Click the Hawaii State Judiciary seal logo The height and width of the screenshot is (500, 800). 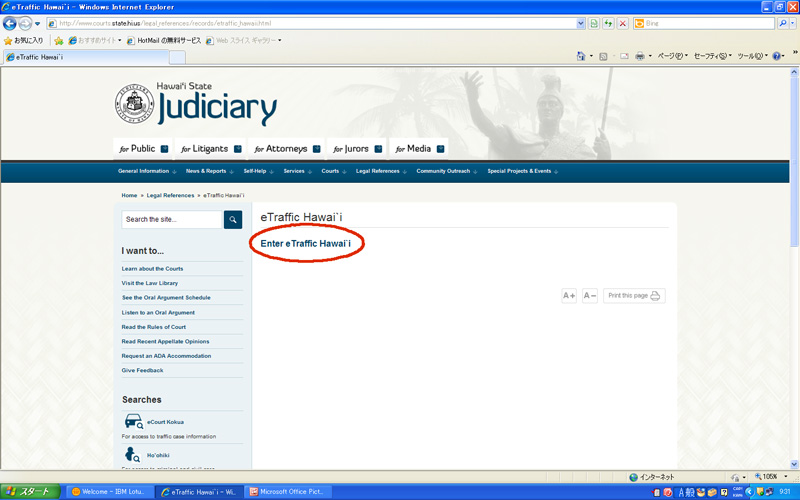(x=134, y=104)
